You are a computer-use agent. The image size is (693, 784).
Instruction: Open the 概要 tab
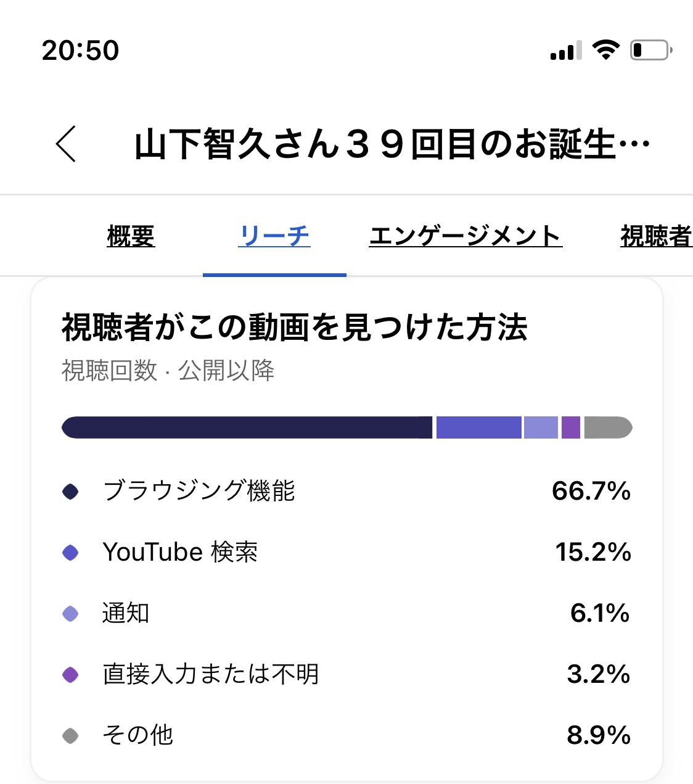131,236
